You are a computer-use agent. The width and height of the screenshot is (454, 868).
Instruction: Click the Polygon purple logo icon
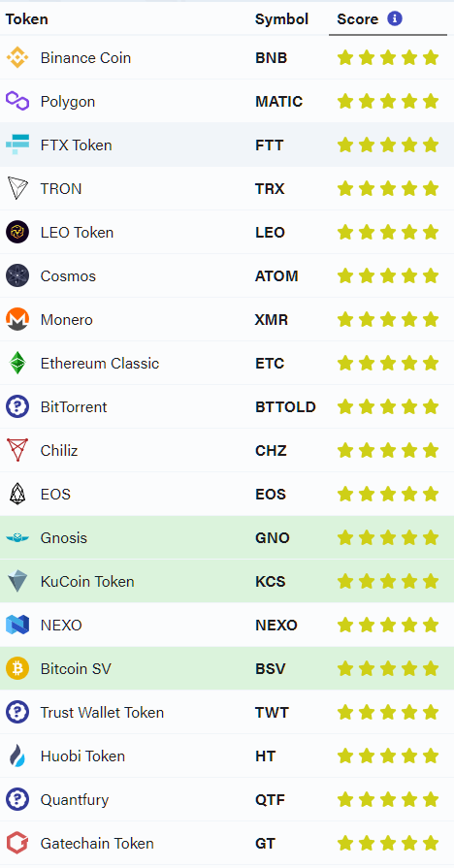17,101
